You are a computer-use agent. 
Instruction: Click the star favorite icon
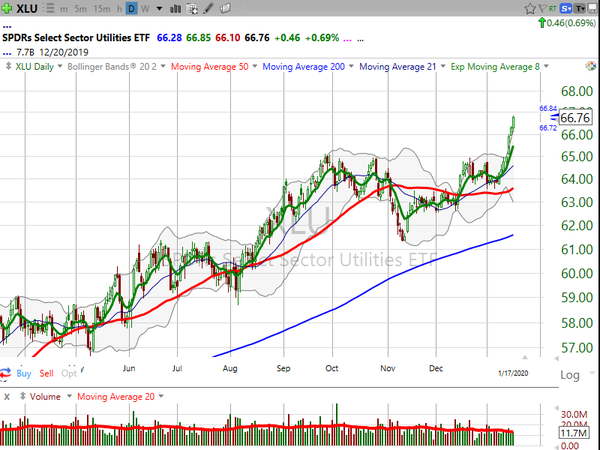[x=530, y=8]
